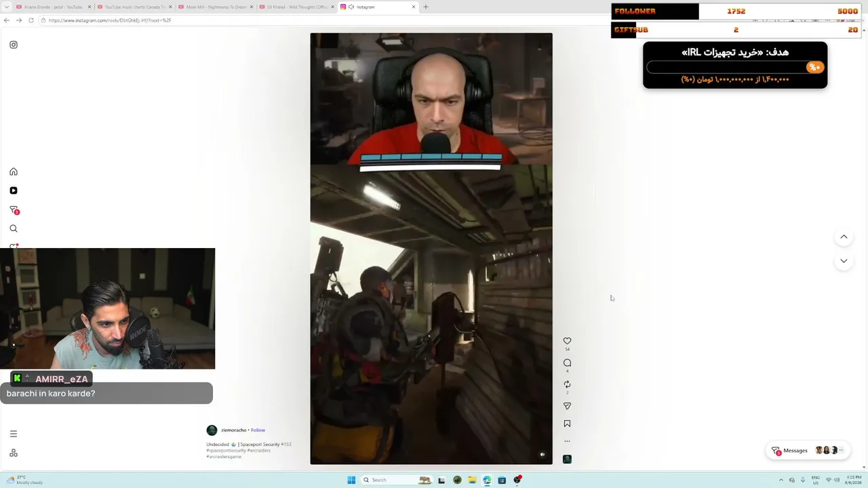Open a new browser tab

pos(426,7)
